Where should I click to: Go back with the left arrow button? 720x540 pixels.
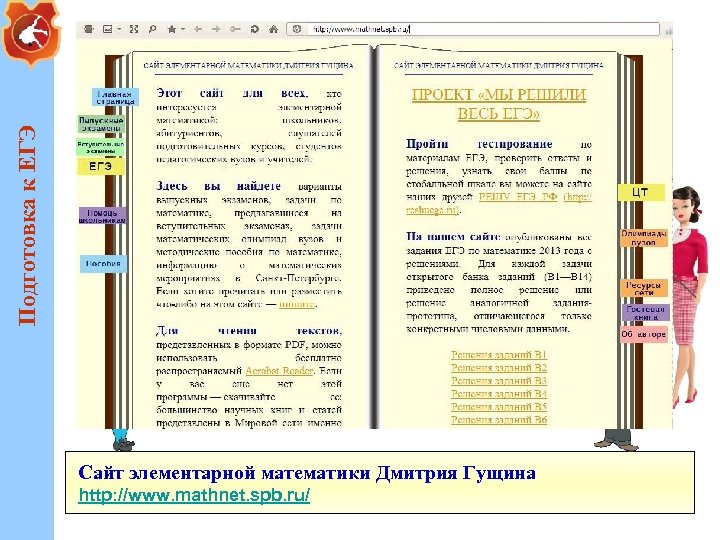coord(198,29)
